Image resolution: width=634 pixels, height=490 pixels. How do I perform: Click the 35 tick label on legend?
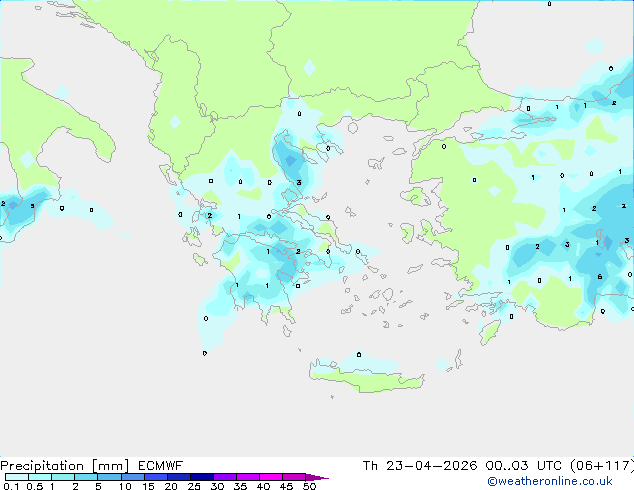point(240,486)
